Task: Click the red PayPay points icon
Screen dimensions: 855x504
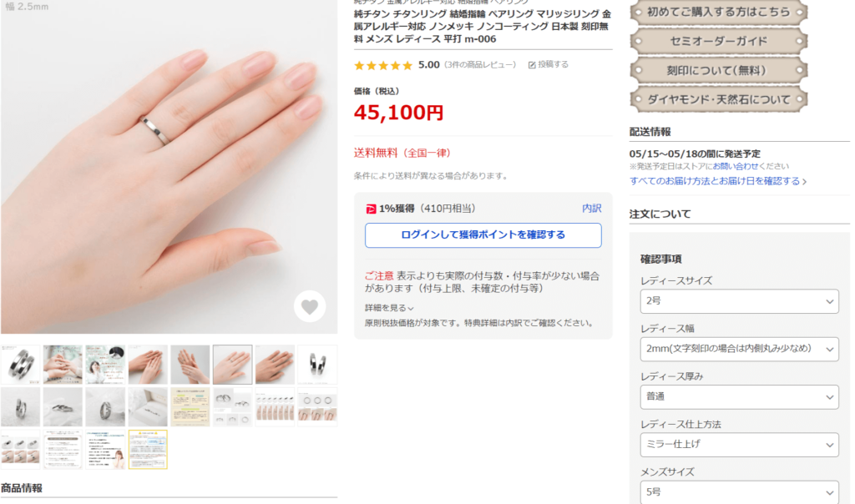Action: point(371,209)
